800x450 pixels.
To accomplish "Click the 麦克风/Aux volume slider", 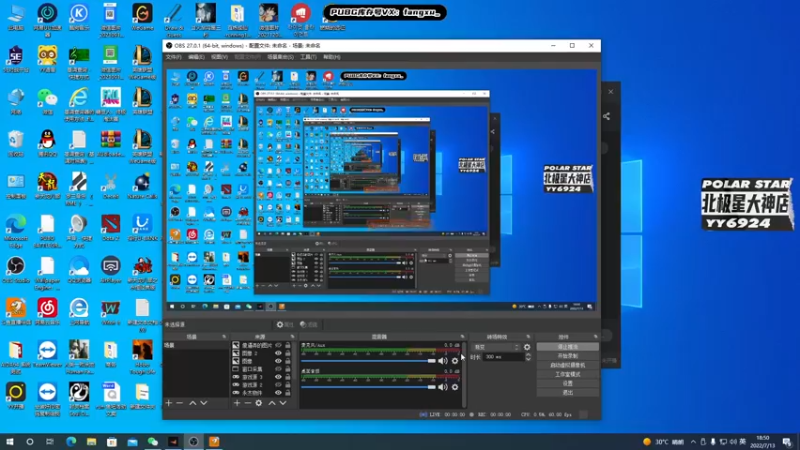I will (368, 361).
